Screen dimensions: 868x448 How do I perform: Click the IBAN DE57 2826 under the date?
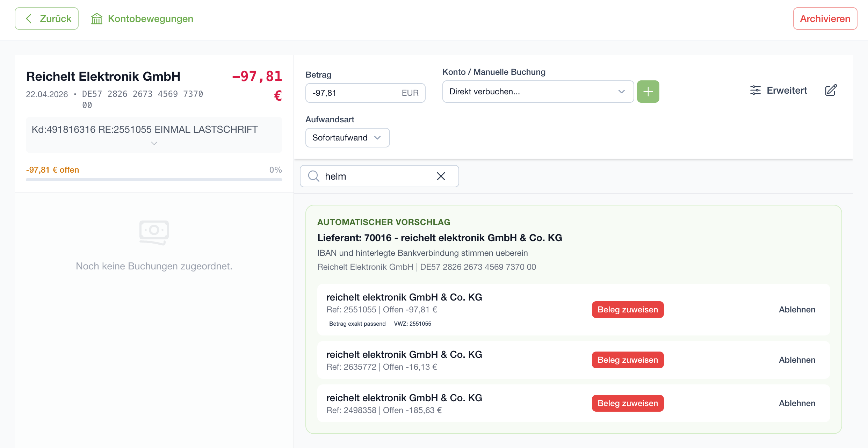pos(143,99)
